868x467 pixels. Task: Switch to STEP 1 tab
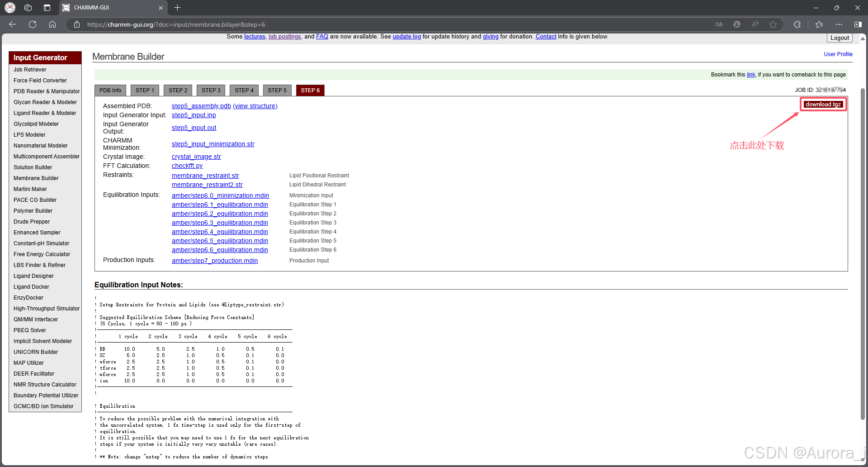tap(145, 91)
